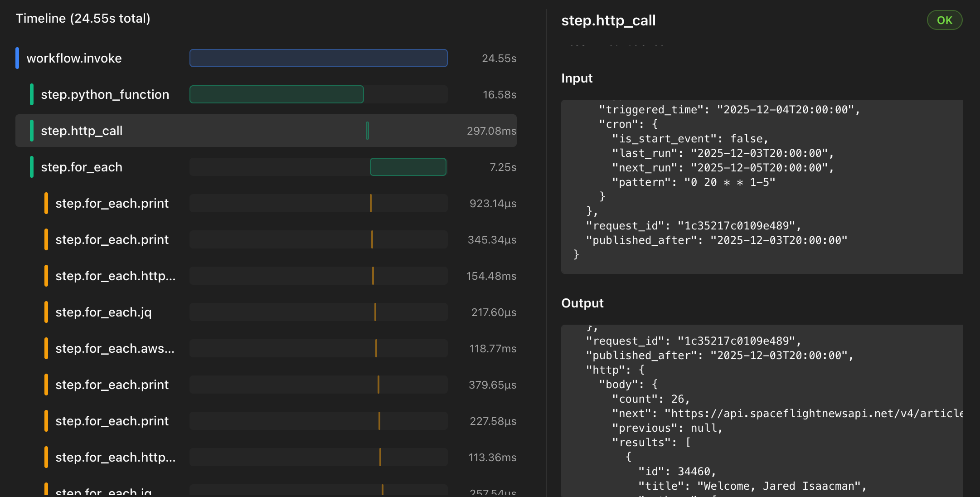The height and width of the screenshot is (497, 980).
Task: Click the orange indicator beside step.for_each.aws row
Action: pos(46,348)
